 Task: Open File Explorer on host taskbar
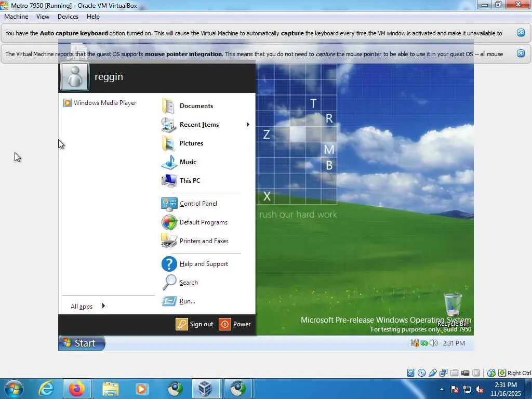point(110,389)
